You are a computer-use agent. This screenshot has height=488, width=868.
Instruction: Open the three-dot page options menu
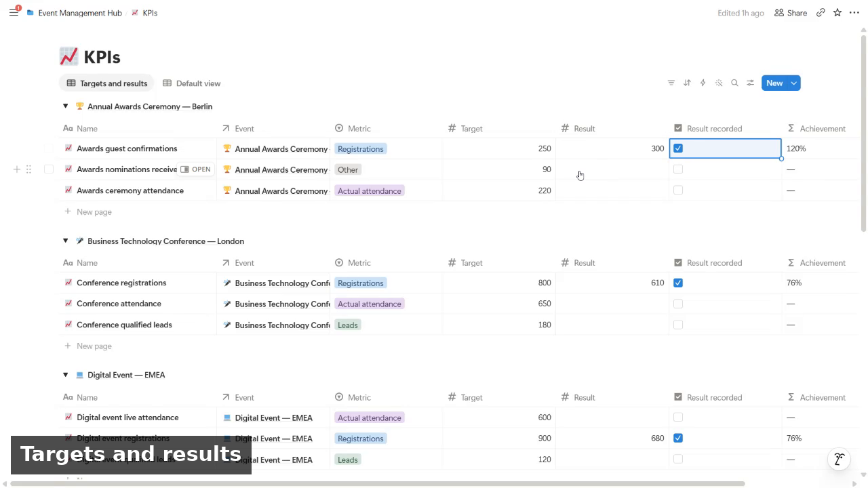pyautogui.click(x=854, y=13)
